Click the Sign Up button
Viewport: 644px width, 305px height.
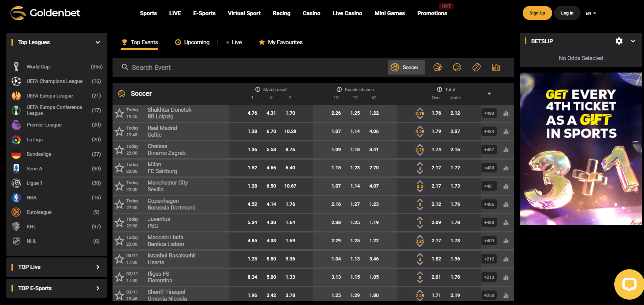pos(537,13)
